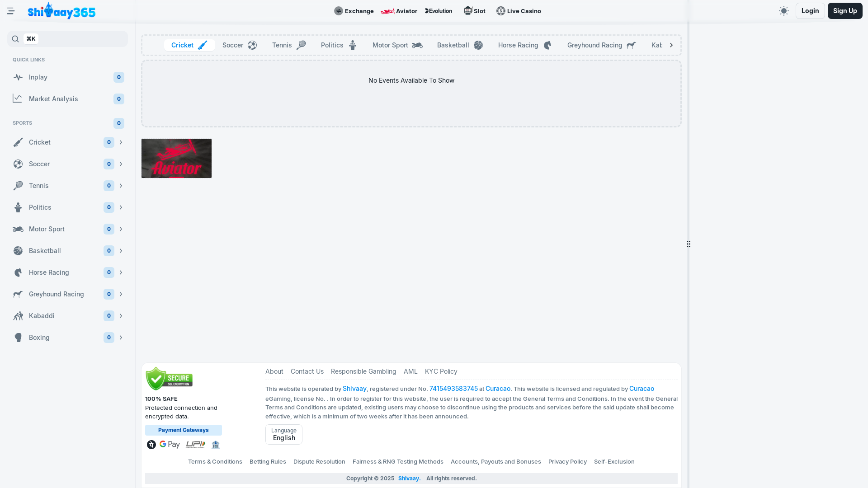868x488 pixels.
Task: Click the Paytm payment icon
Action: 151,445
